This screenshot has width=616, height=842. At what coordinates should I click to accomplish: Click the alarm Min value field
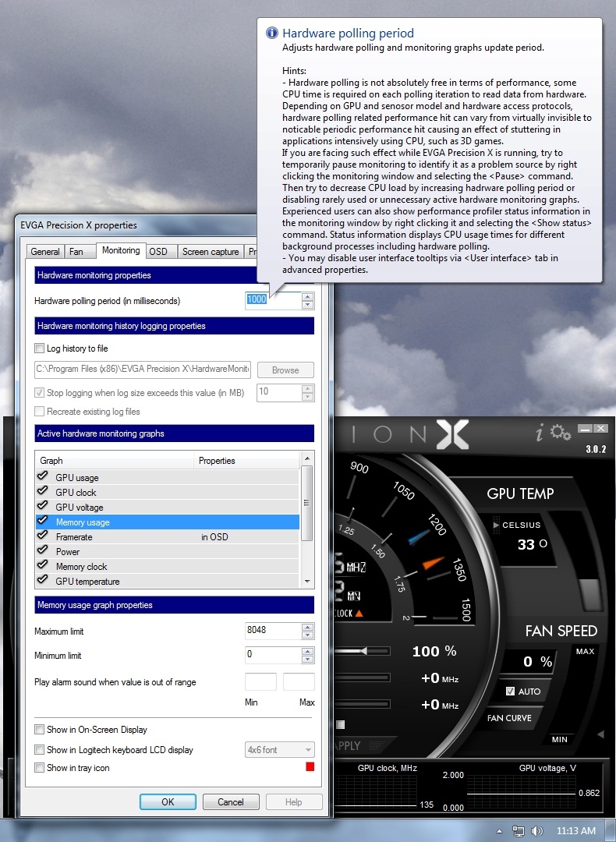pyautogui.click(x=261, y=682)
